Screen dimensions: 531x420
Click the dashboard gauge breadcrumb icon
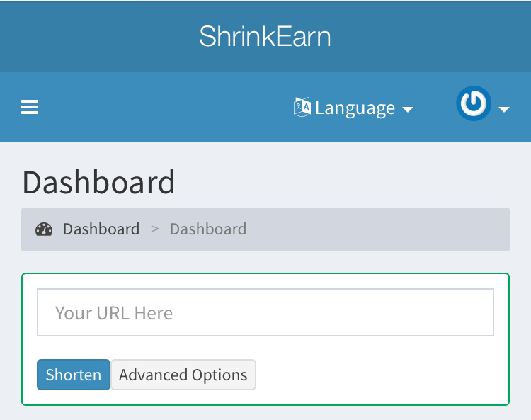tap(44, 229)
